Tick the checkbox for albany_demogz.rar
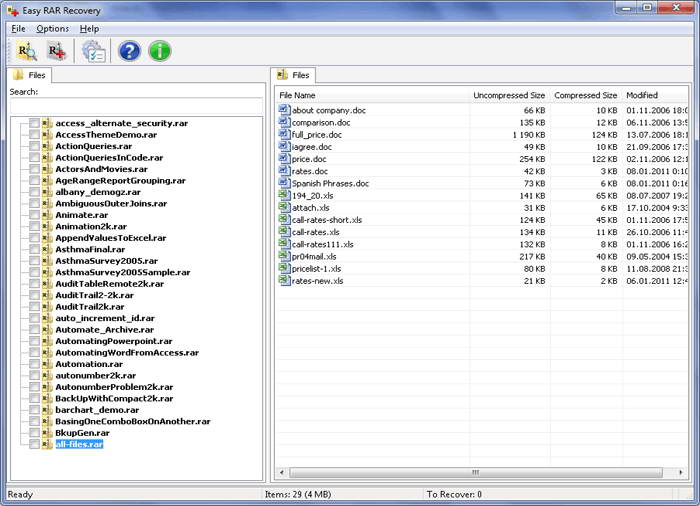The image size is (700, 506). (34, 192)
